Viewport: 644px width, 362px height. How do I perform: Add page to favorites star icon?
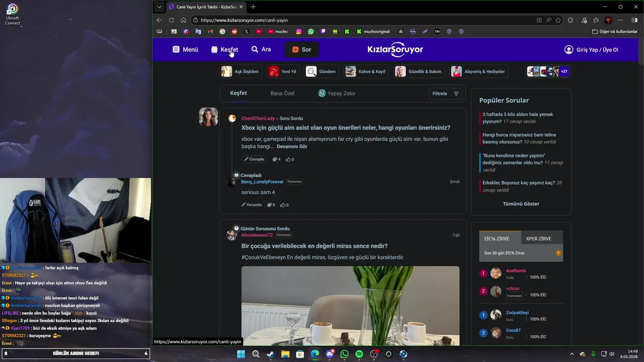pos(558,20)
